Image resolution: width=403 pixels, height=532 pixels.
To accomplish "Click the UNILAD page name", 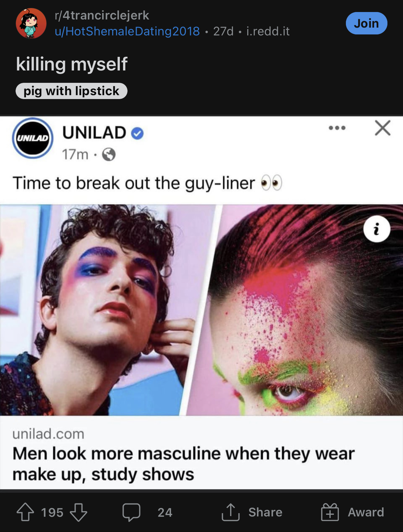I will point(94,133).
